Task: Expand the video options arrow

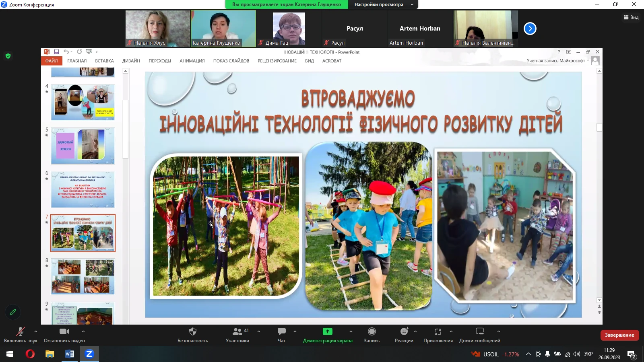Action: click(x=83, y=331)
